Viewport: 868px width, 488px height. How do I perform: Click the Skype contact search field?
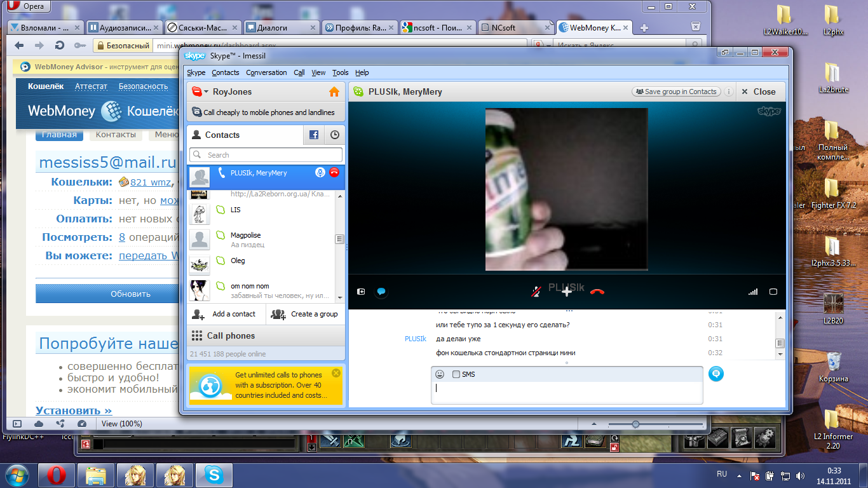click(266, 154)
